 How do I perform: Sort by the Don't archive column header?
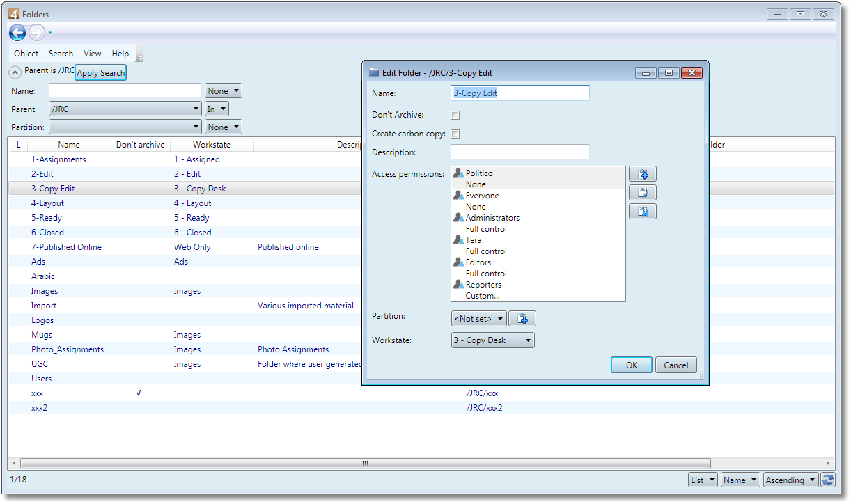click(x=141, y=145)
